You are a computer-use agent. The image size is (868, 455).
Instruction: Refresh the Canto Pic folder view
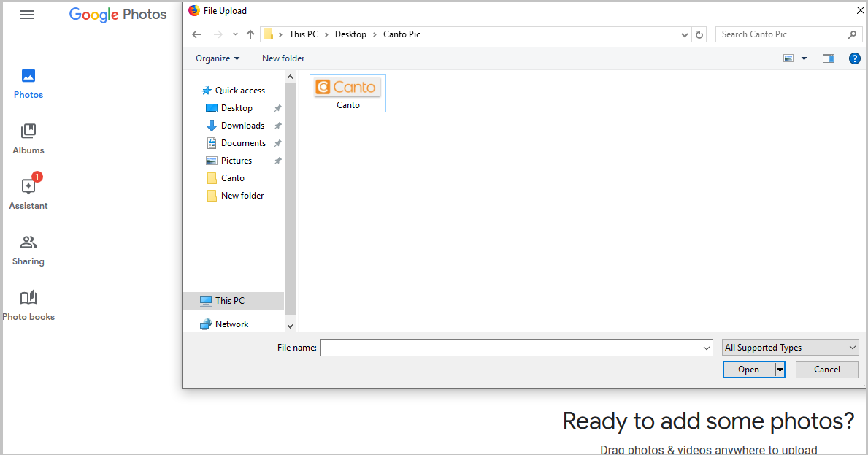pos(700,34)
